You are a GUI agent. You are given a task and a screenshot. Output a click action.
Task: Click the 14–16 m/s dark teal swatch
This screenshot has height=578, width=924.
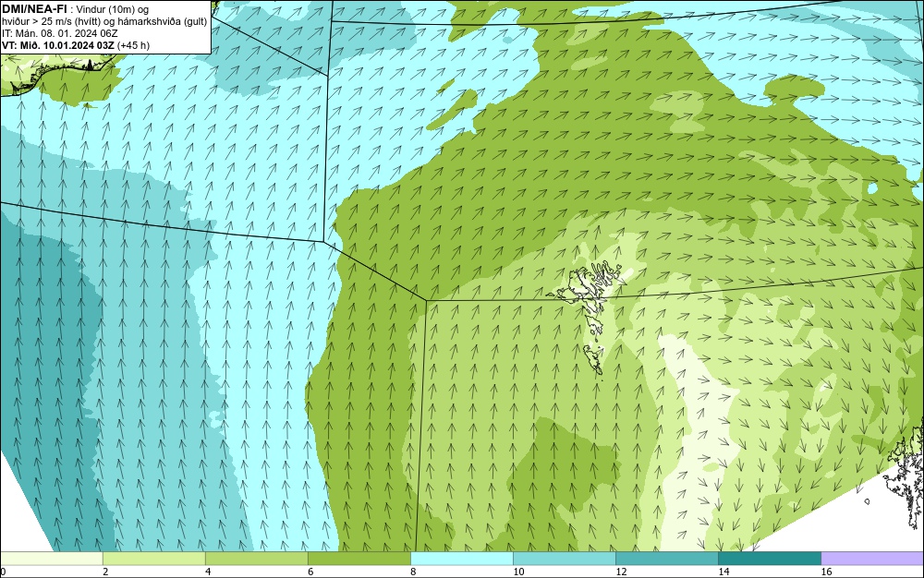[769, 558]
